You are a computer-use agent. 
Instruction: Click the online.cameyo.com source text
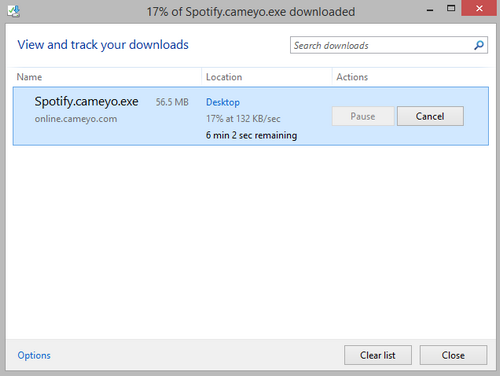pyautogui.click(x=76, y=119)
